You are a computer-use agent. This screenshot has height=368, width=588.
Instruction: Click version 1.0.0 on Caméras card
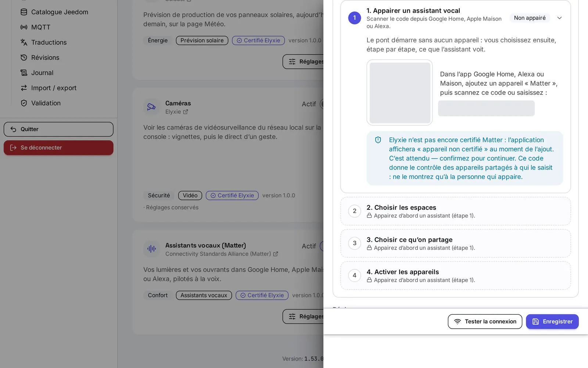coord(279,195)
